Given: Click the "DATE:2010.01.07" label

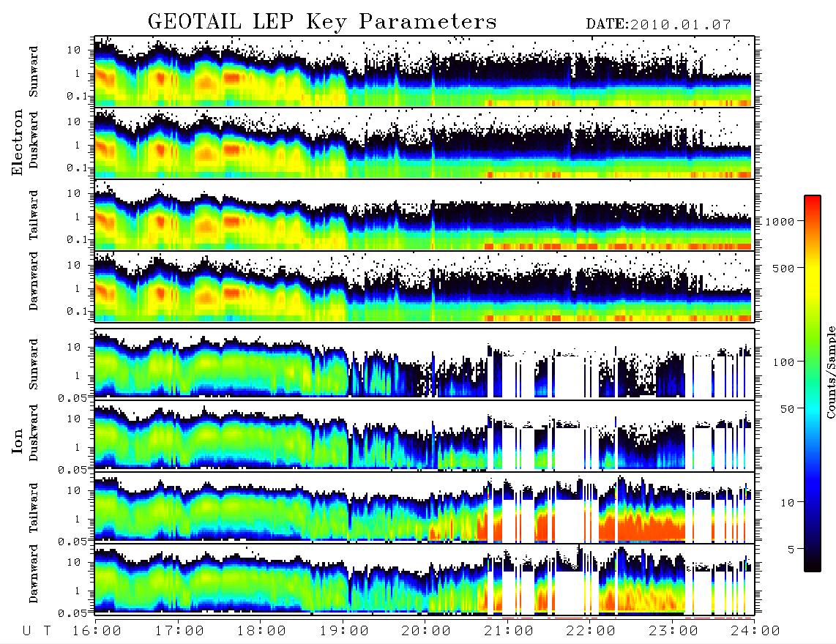Looking at the screenshot, I should tap(658, 25).
